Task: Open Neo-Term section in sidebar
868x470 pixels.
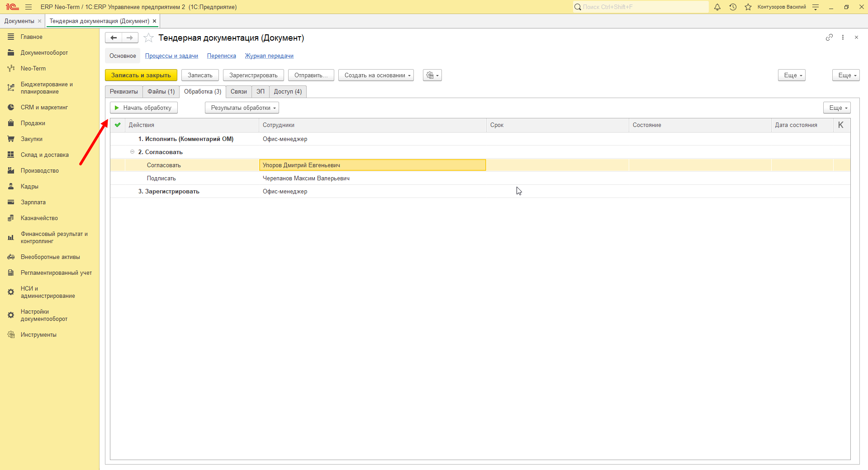Action: tap(33, 68)
